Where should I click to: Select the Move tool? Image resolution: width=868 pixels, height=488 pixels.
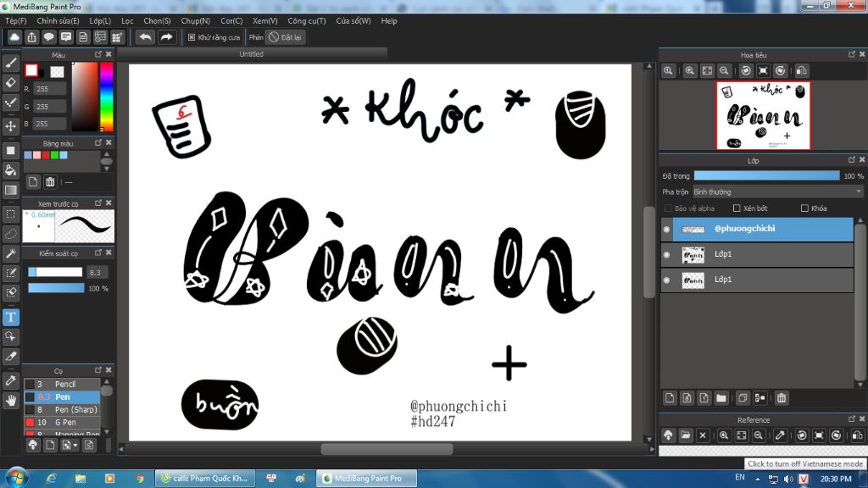point(10,126)
